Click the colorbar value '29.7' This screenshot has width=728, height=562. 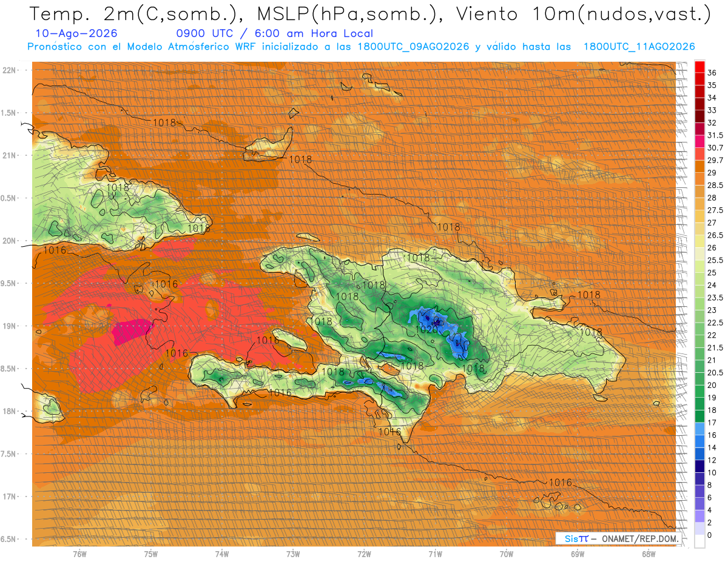pyautogui.click(x=715, y=160)
